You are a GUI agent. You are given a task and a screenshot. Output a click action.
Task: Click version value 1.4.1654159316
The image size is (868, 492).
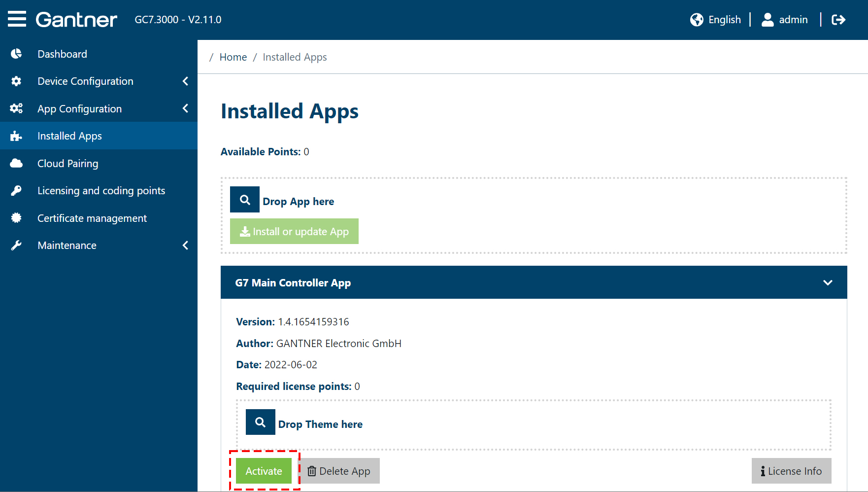coord(313,322)
